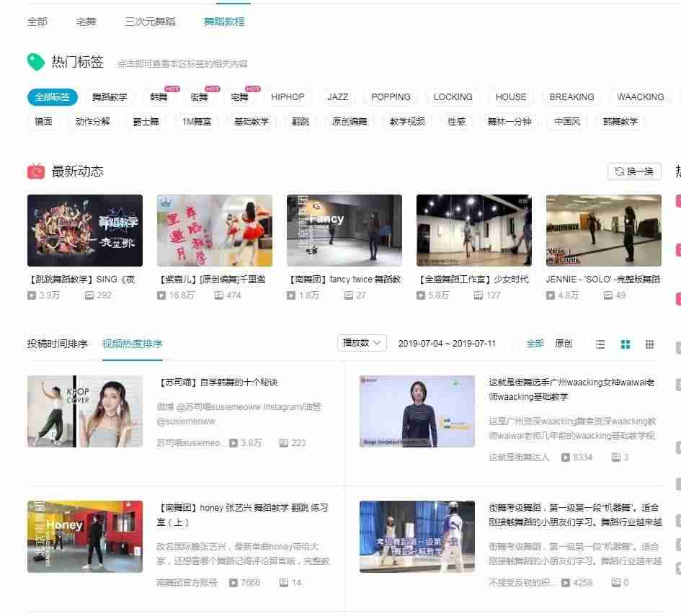Image resolution: width=681 pixels, height=616 pixels.
Task: Visit uploader 这就是街舞达人
Action: [x=519, y=457]
